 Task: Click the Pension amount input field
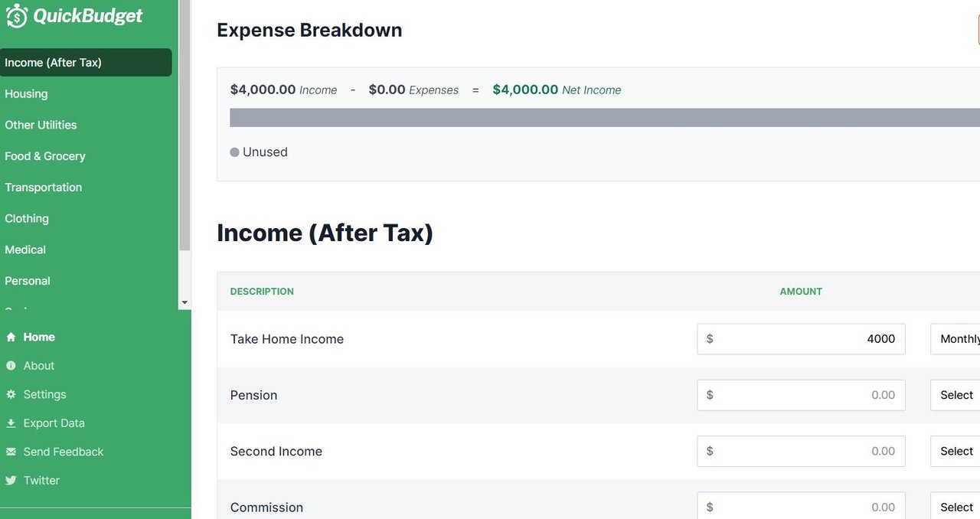pos(801,395)
